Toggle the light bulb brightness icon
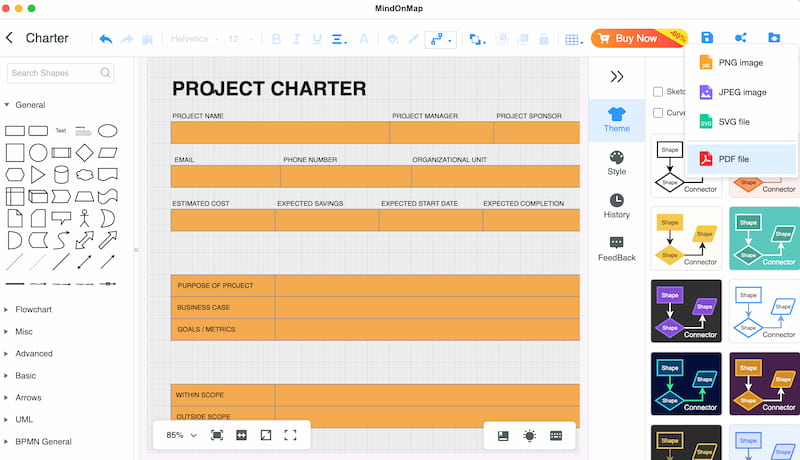800x460 pixels. click(530, 436)
